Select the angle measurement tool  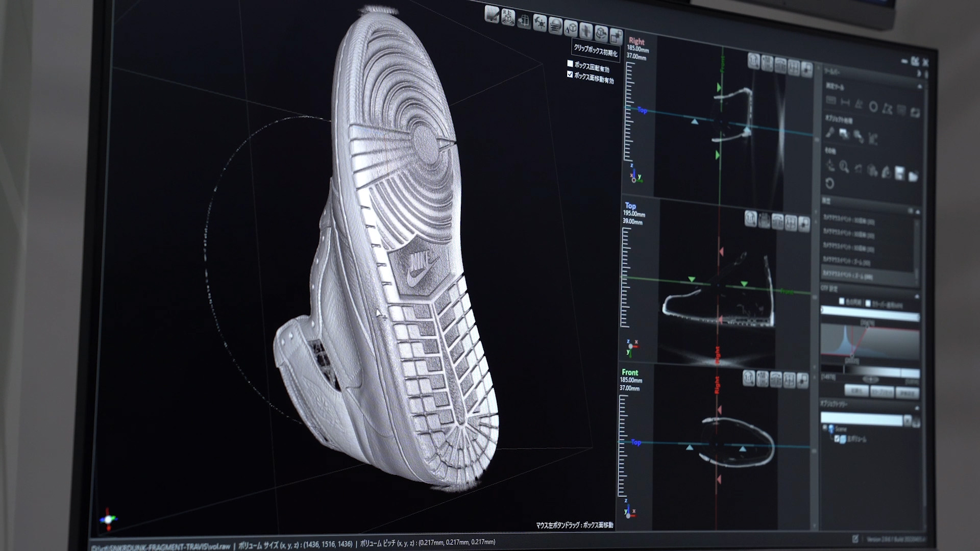(x=859, y=105)
